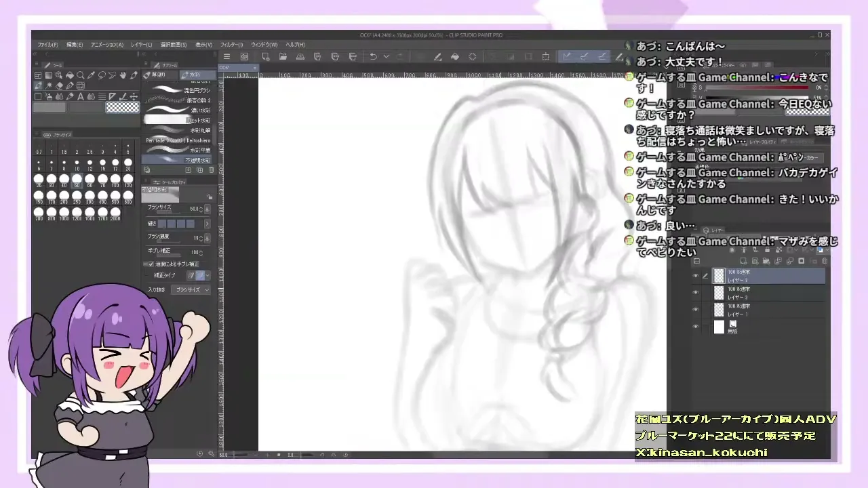Toggle the second snap icon in command bar

tap(583, 57)
